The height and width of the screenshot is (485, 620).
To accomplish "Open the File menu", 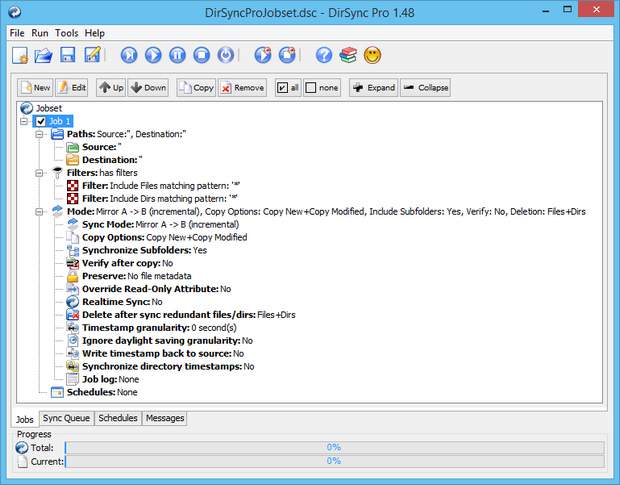I will point(17,33).
